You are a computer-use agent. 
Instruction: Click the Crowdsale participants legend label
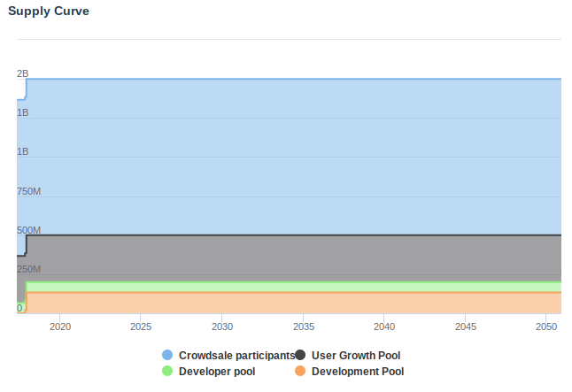click(236, 355)
